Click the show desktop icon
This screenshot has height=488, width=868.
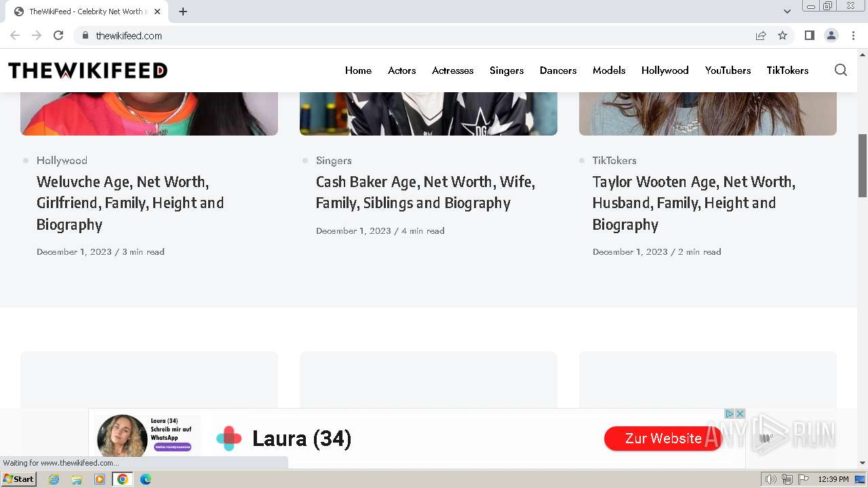point(861,479)
